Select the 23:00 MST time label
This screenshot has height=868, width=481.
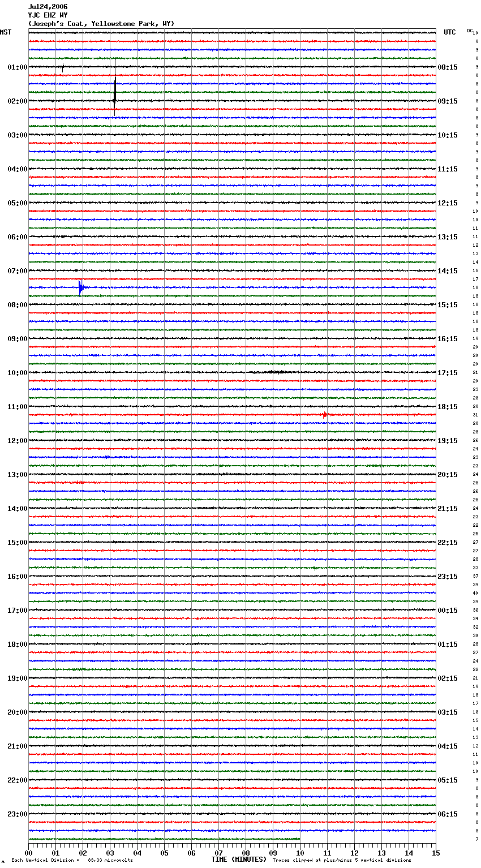pos(18,814)
